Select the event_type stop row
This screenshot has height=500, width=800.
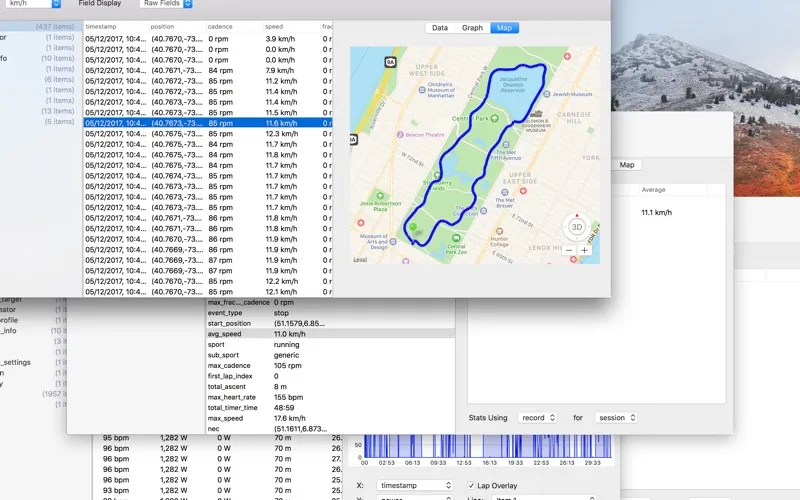(x=330, y=313)
